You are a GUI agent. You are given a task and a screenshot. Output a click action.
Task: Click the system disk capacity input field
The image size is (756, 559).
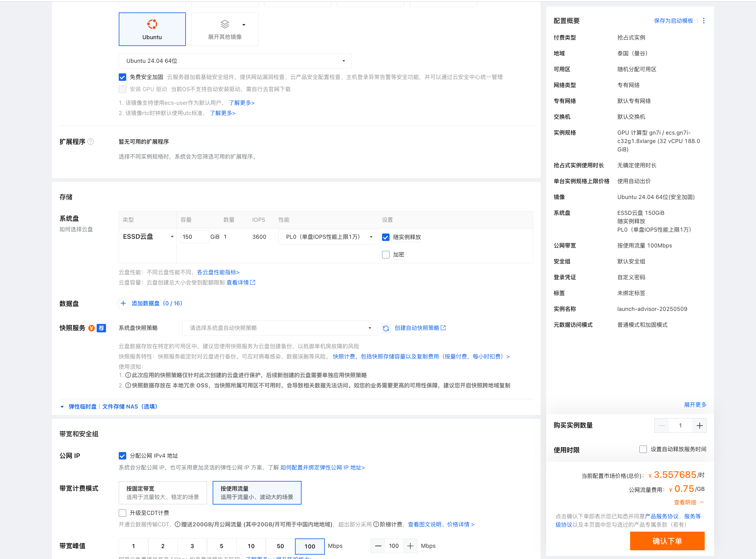(195, 237)
